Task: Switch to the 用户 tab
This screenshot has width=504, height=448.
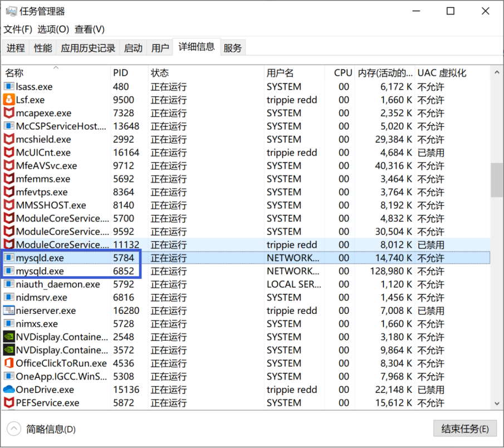Action: [160, 48]
